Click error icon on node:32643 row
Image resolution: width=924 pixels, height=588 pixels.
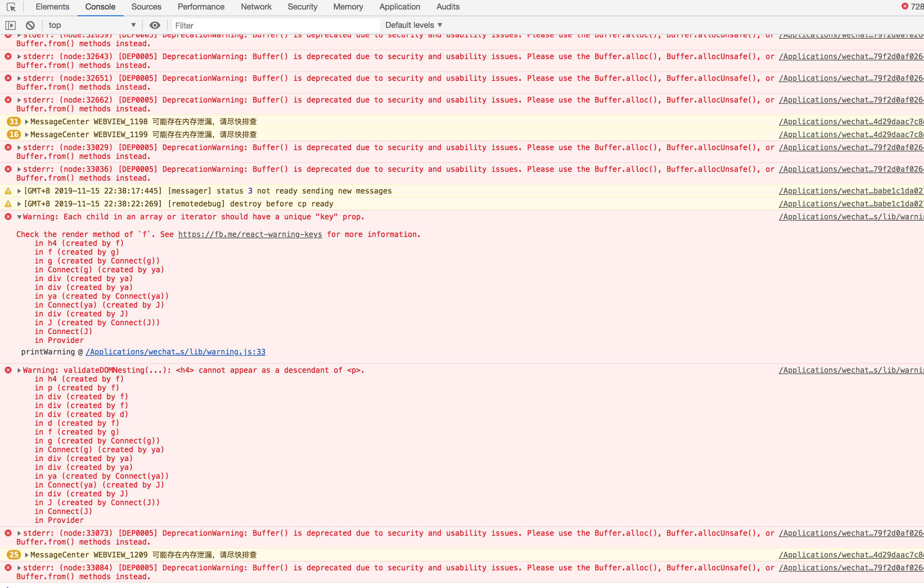pos(8,56)
